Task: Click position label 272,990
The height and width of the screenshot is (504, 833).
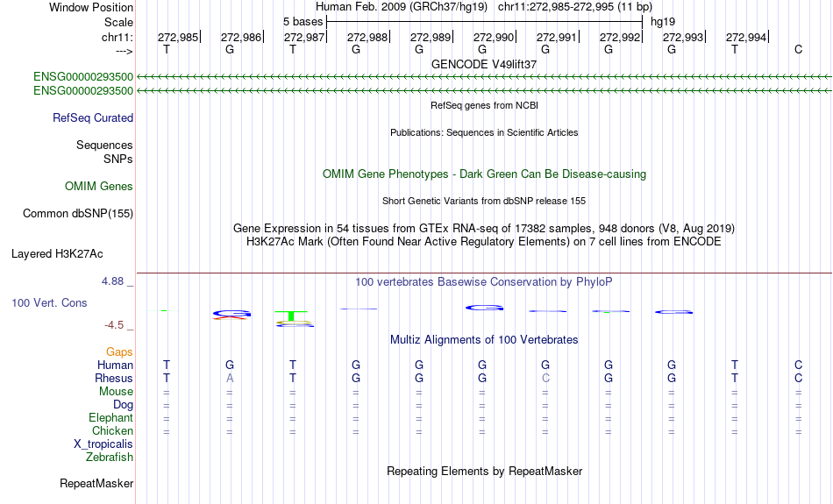Action: (494, 37)
